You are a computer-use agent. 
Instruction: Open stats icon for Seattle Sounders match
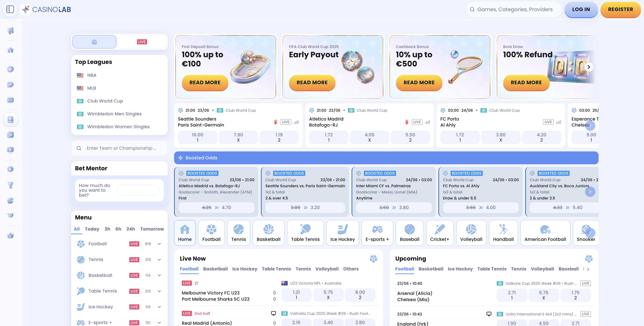[x=296, y=122]
